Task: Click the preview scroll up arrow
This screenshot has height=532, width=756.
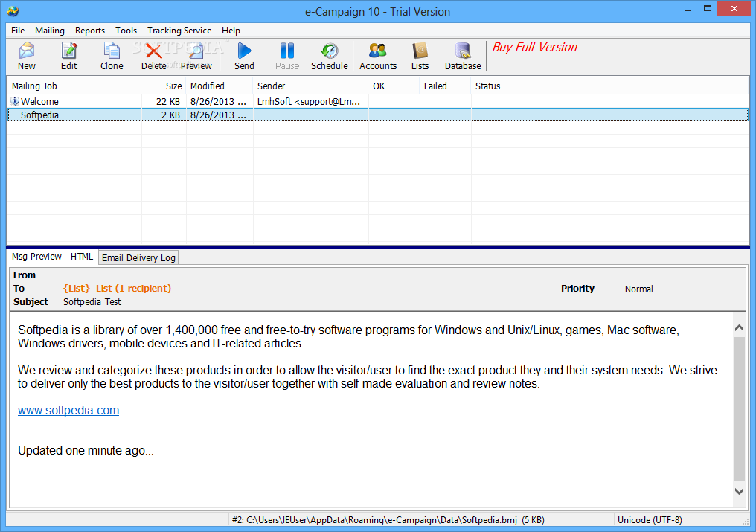Action: pos(739,327)
